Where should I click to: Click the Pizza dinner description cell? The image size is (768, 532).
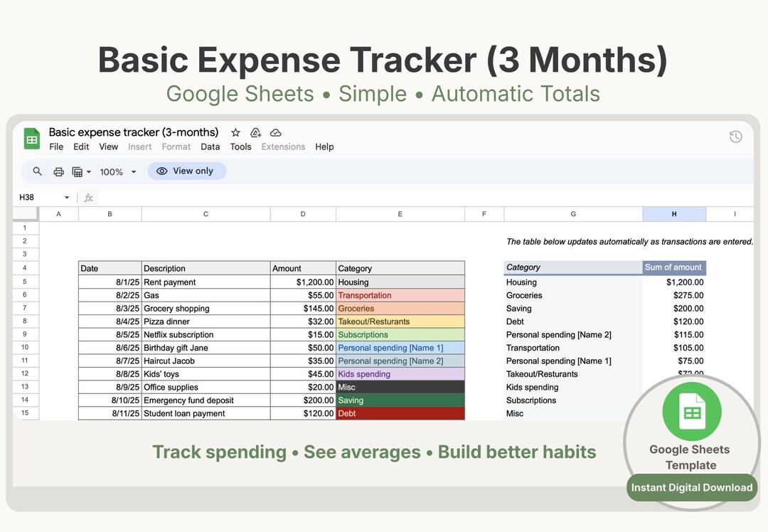click(x=206, y=322)
